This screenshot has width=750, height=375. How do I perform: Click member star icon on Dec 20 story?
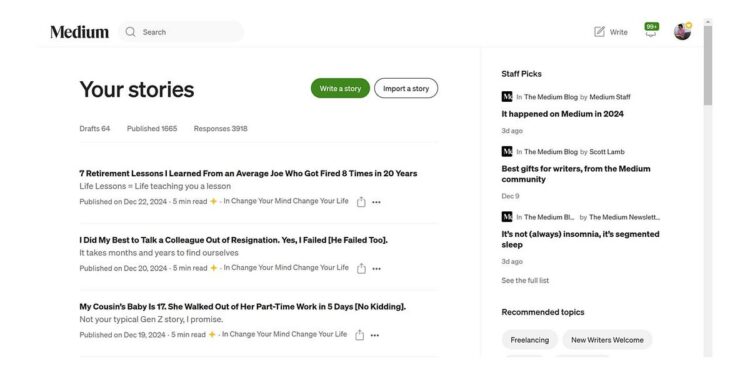pos(213,268)
